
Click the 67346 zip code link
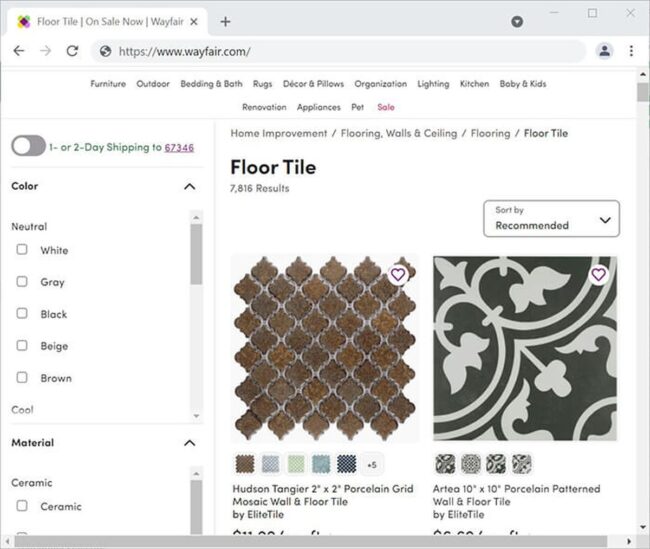tap(179, 148)
